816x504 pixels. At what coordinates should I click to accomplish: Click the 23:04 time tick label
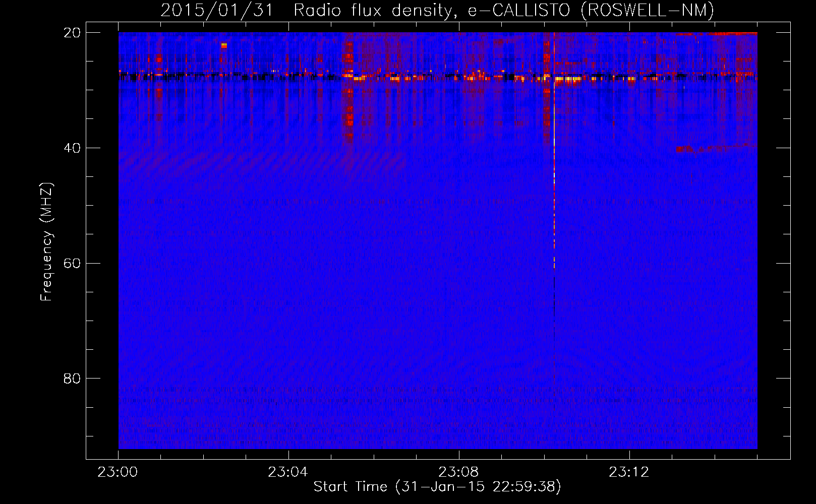pyautogui.click(x=288, y=472)
